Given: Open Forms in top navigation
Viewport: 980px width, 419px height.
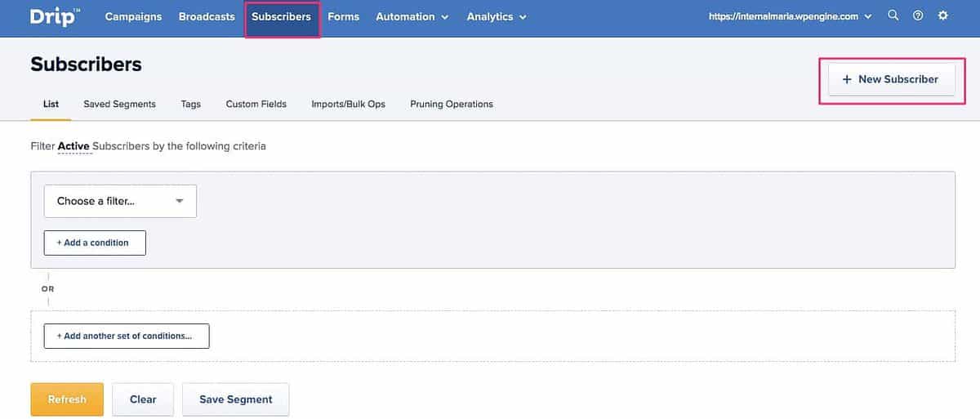Looking at the screenshot, I should (343, 16).
